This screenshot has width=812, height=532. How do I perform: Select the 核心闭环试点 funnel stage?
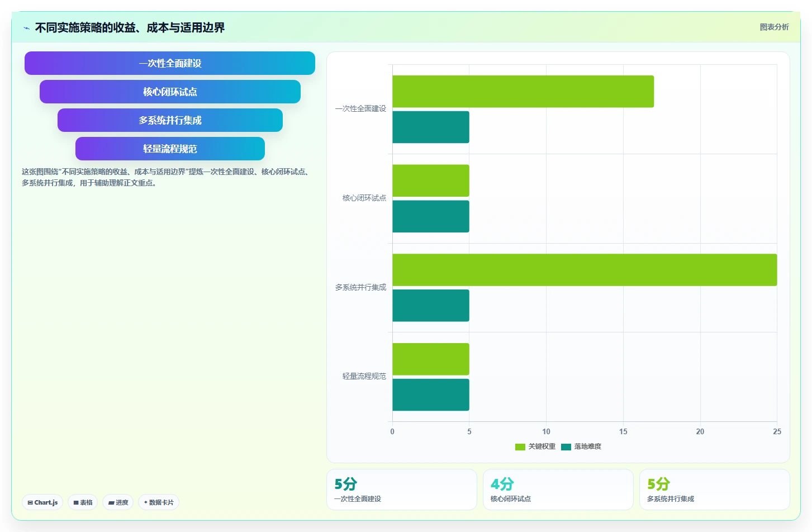(x=170, y=92)
